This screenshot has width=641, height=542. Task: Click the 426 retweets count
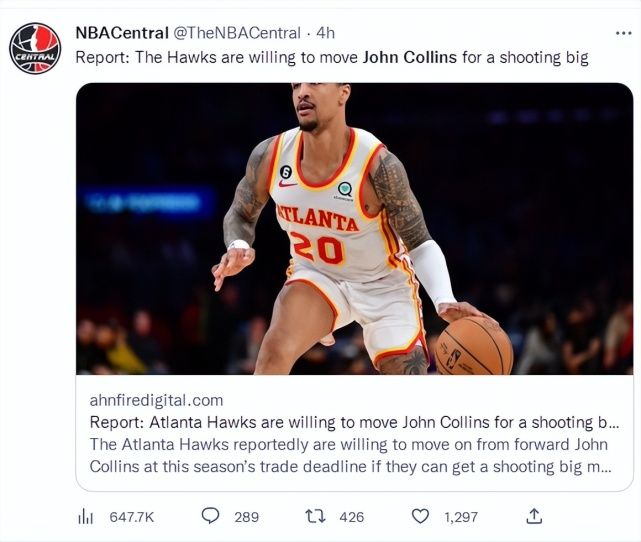(x=351, y=517)
